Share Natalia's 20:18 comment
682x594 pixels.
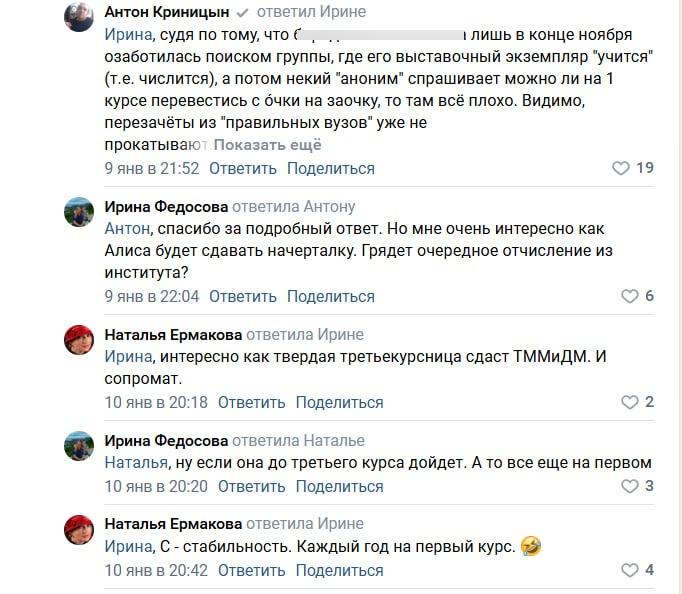click(x=340, y=402)
